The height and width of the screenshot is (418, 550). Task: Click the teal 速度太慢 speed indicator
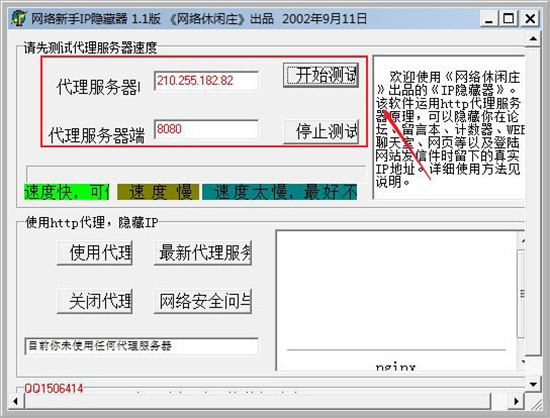[x=280, y=192]
